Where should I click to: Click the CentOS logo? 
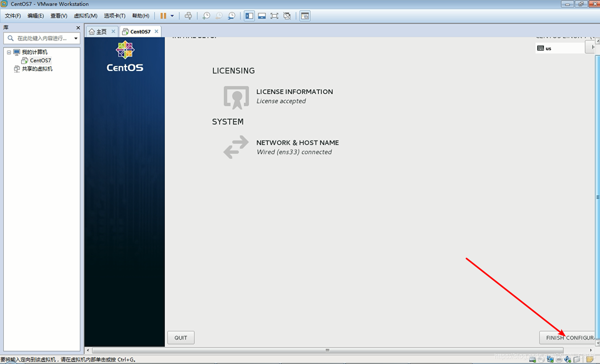pyautogui.click(x=125, y=57)
